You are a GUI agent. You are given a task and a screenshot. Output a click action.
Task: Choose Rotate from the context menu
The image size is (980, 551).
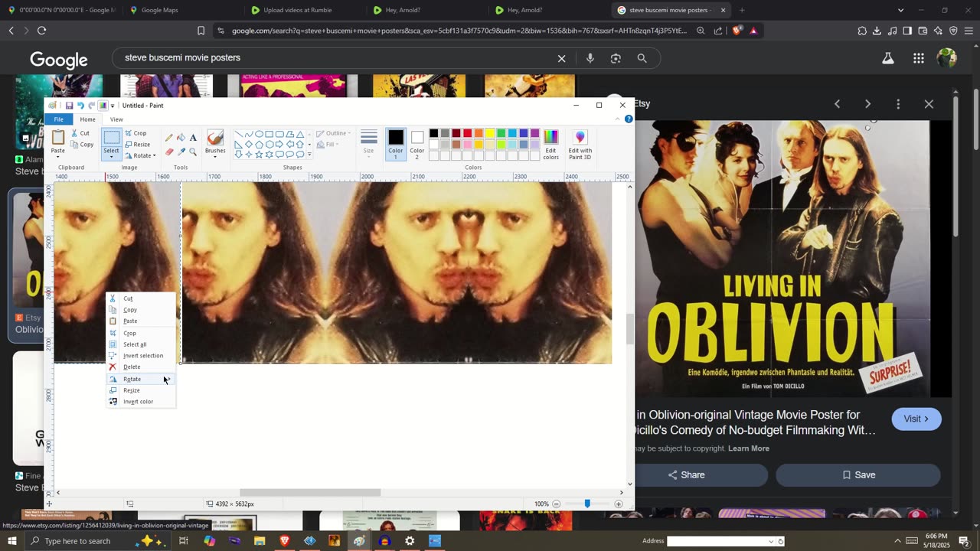click(x=141, y=379)
